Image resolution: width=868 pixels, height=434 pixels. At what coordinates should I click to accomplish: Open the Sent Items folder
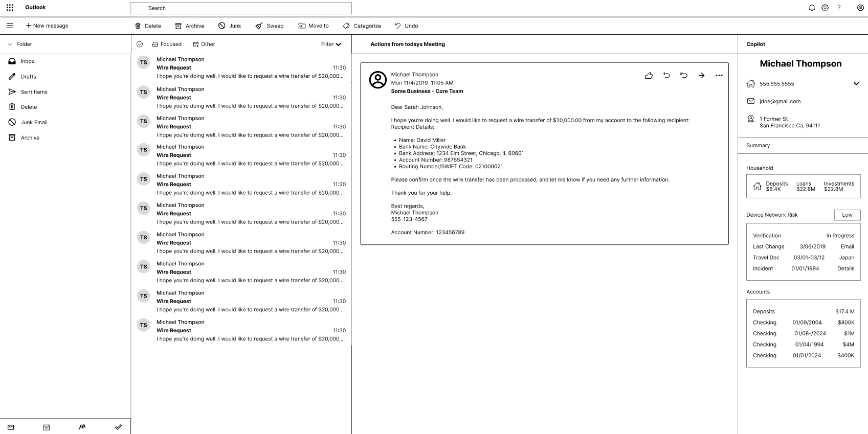point(34,92)
